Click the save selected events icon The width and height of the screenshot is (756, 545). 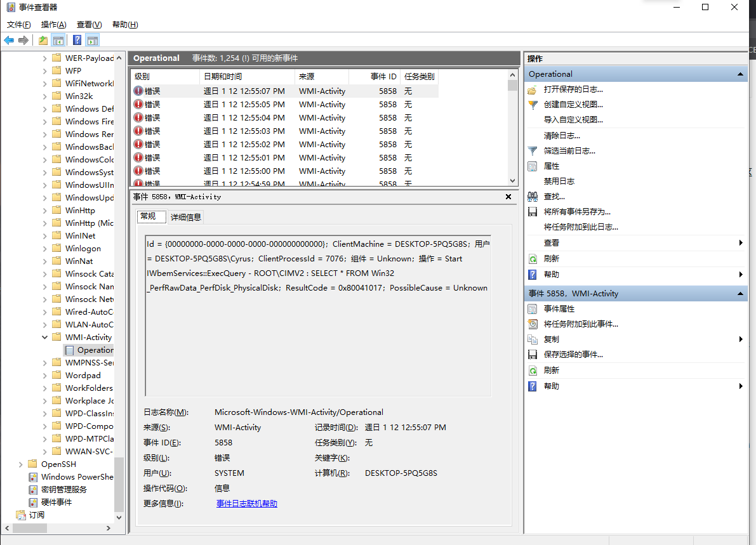click(x=533, y=355)
